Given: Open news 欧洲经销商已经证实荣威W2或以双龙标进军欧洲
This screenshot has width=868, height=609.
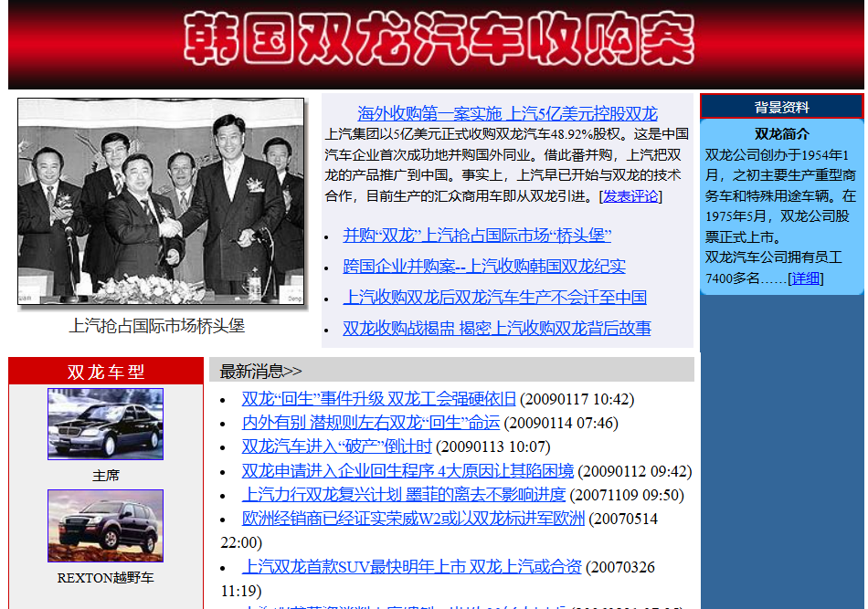Looking at the screenshot, I should pos(413,519).
